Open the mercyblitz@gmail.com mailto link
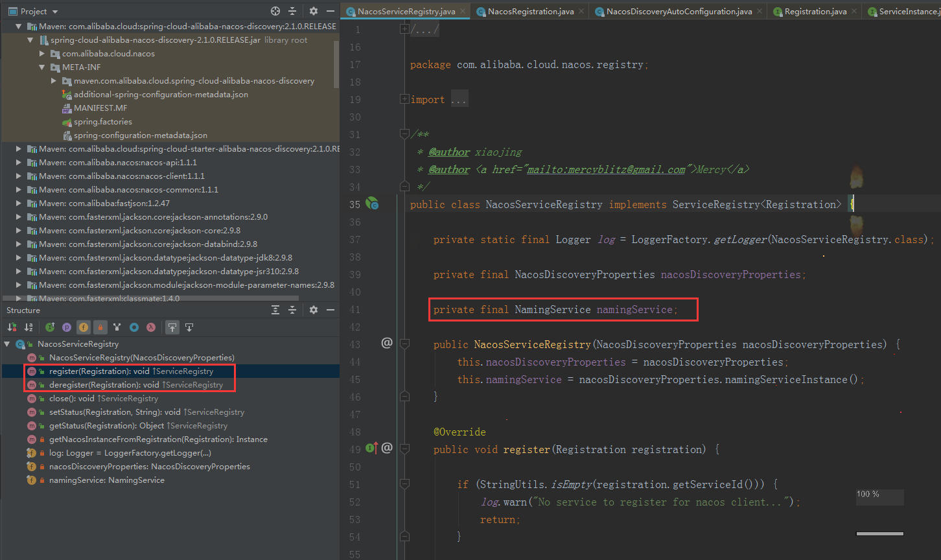The height and width of the screenshot is (560, 941). pyautogui.click(x=605, y=169)
